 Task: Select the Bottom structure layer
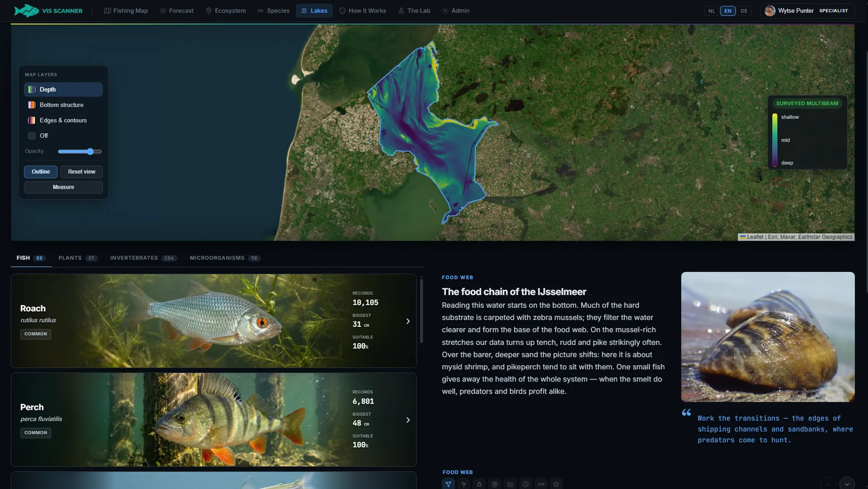[x=63, y=105]
